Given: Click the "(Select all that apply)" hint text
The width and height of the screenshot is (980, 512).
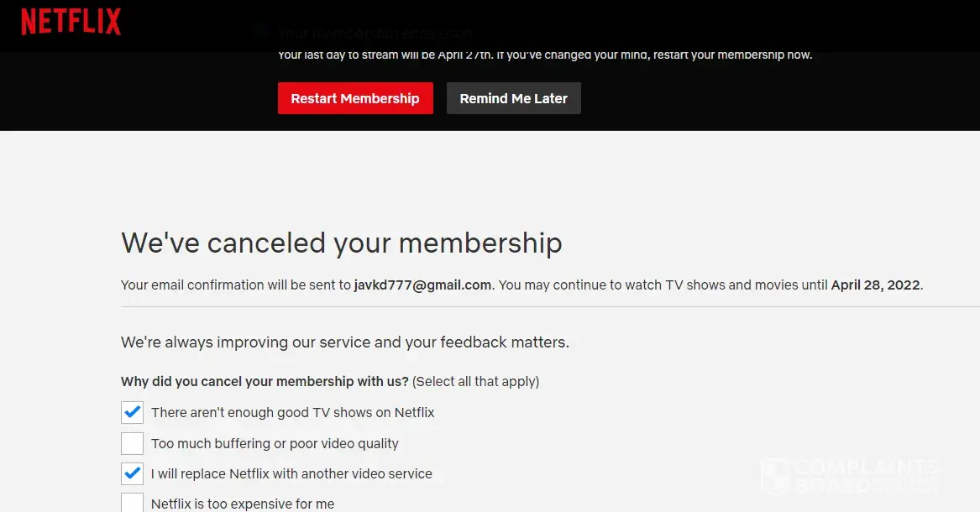Looking at the screenshot, I should pos(475,381).
